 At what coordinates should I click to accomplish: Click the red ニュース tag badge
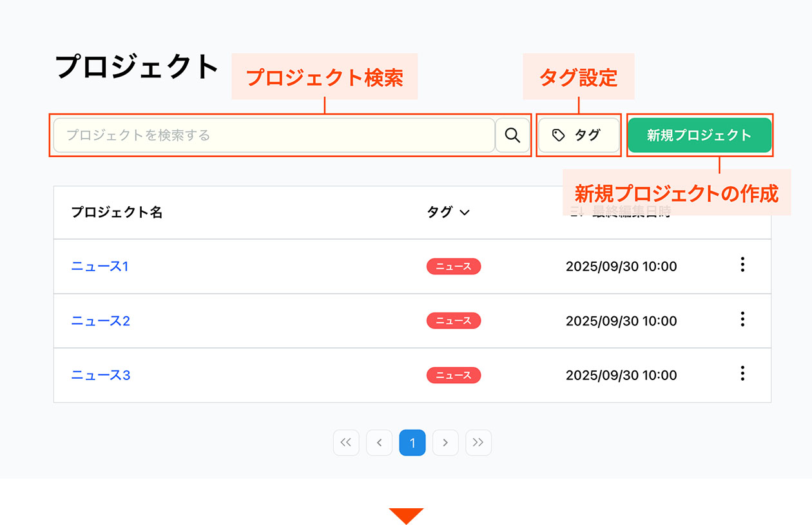point(453,266)
